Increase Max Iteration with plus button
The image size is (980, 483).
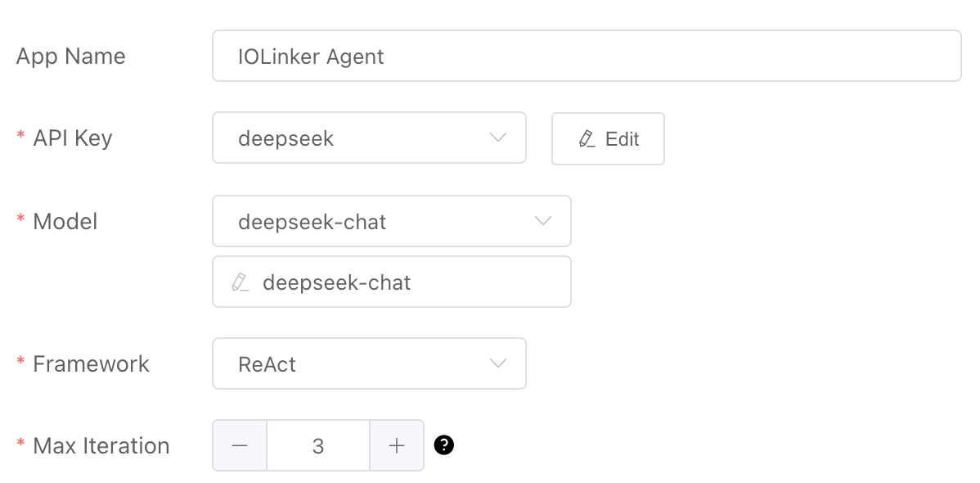pyautogui.click(x=397, y=445)
